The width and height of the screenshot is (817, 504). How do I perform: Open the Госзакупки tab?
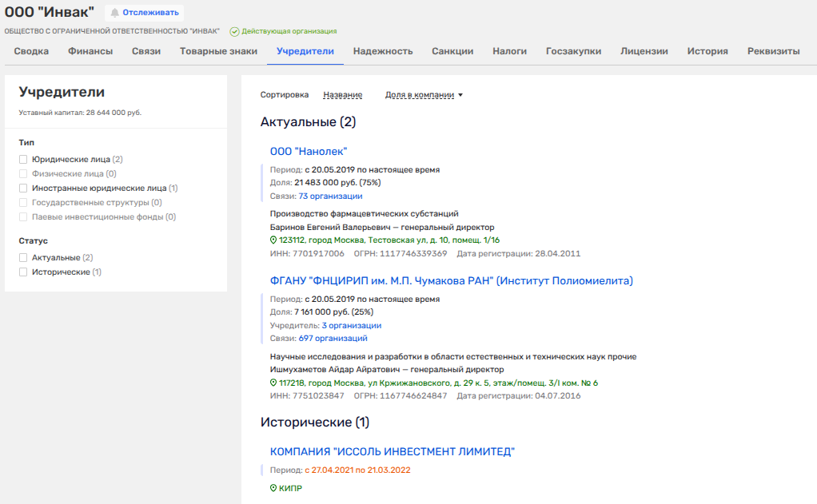573,51
